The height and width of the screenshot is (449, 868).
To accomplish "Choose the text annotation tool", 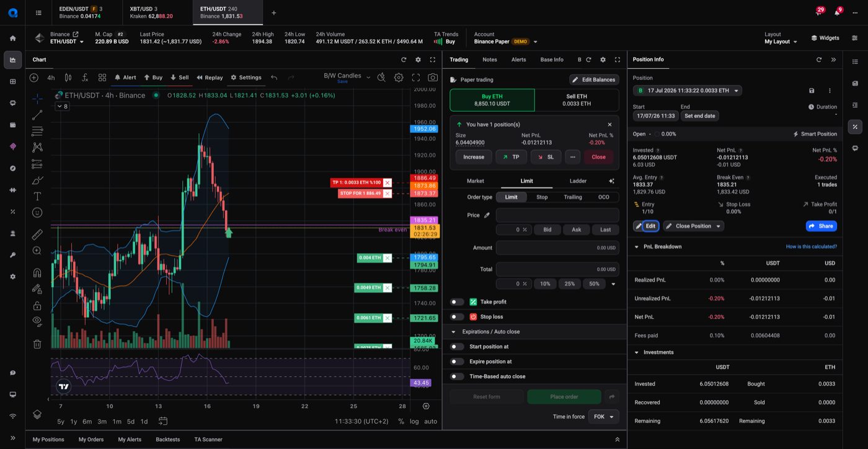I will (37, 196).
